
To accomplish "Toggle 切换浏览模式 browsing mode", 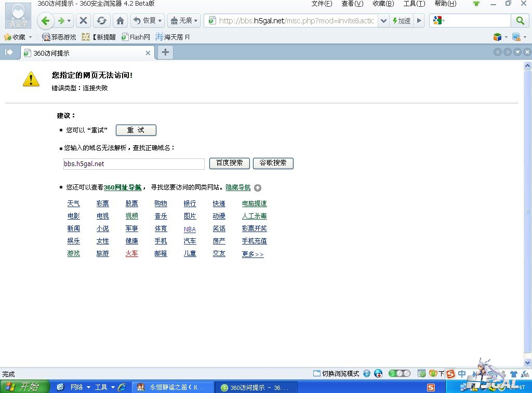I will [x=336, y=373].
